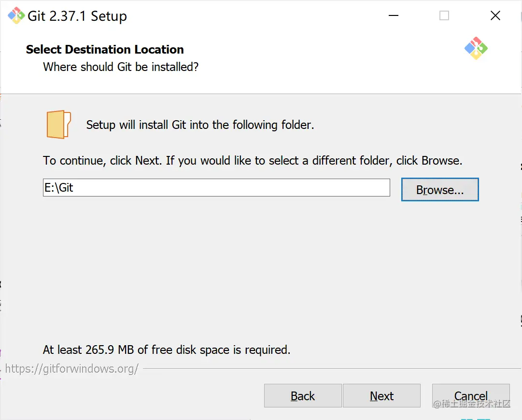Click 'Setup will install Git into the following folder.'
Viewport: 522px width, 420px height.
(x=200, y=125)
